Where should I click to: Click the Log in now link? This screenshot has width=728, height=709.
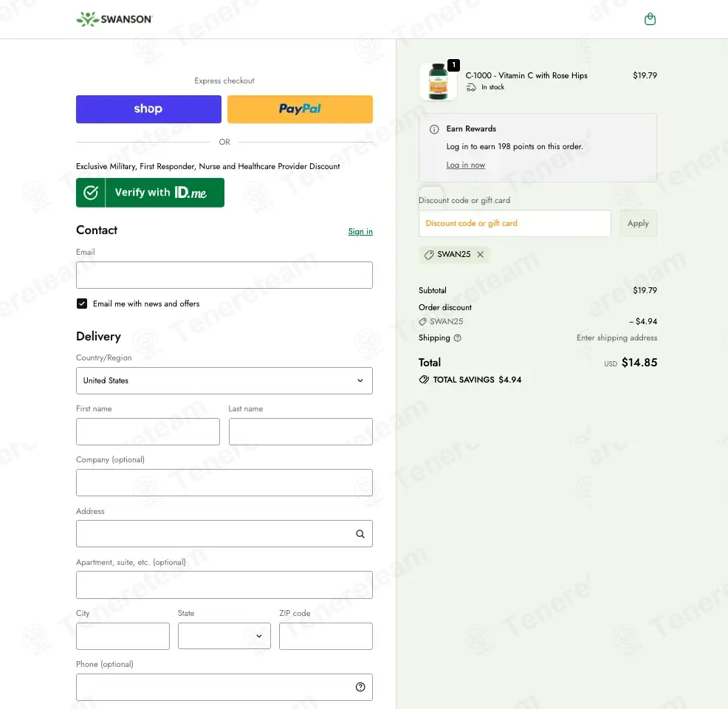466,165
